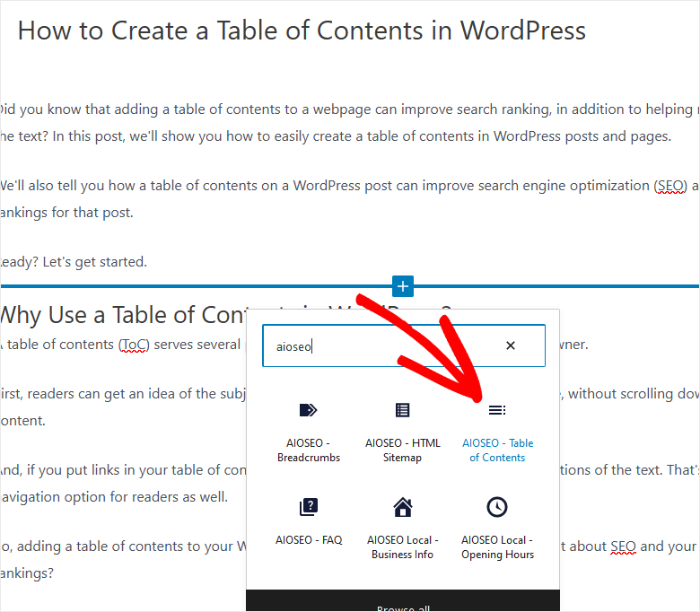
Task: Insert the AIOSEO HTML Sitemap block icon
Action: click(403, 410)
